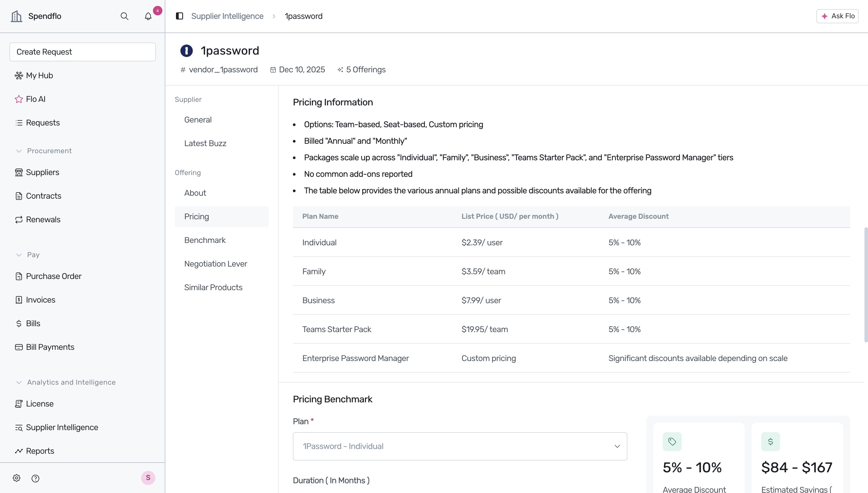Screen dimensions: 868x493
Task: Click the vendor_1password ID text
Action: click(x=223, y=69)
